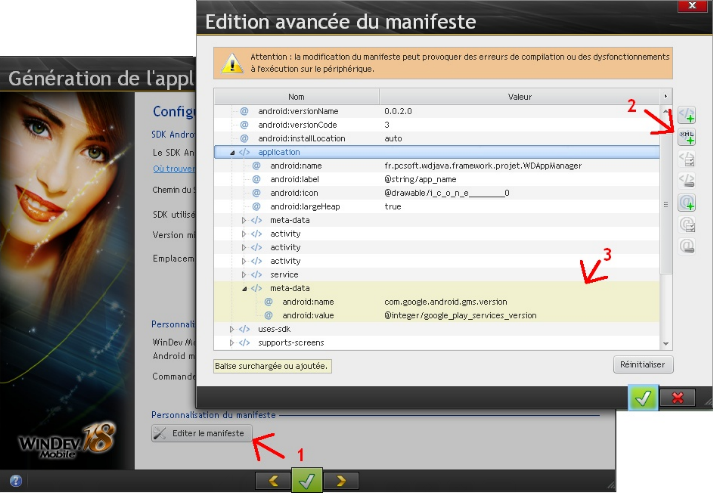Click the @string/app_name value
This screenshot has height=493, width=713.
[420, 179]
